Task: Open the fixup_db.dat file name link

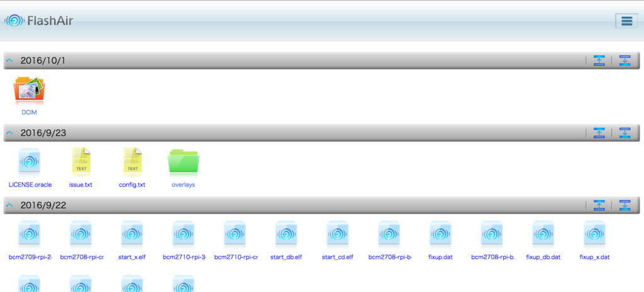Action: pos(543,257)
